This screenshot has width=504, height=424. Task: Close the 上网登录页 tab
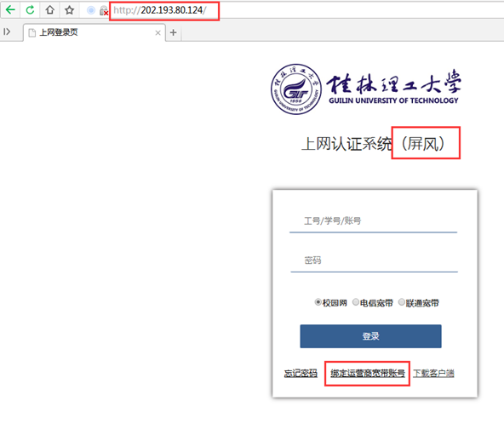point(157,33)
